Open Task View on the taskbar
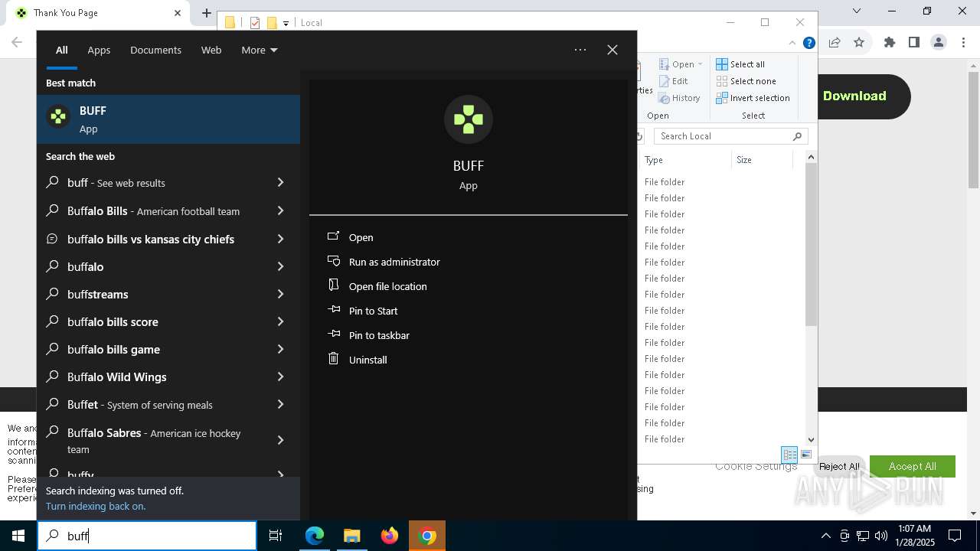This screenshot has height=551, width=980. click(276, 536)
